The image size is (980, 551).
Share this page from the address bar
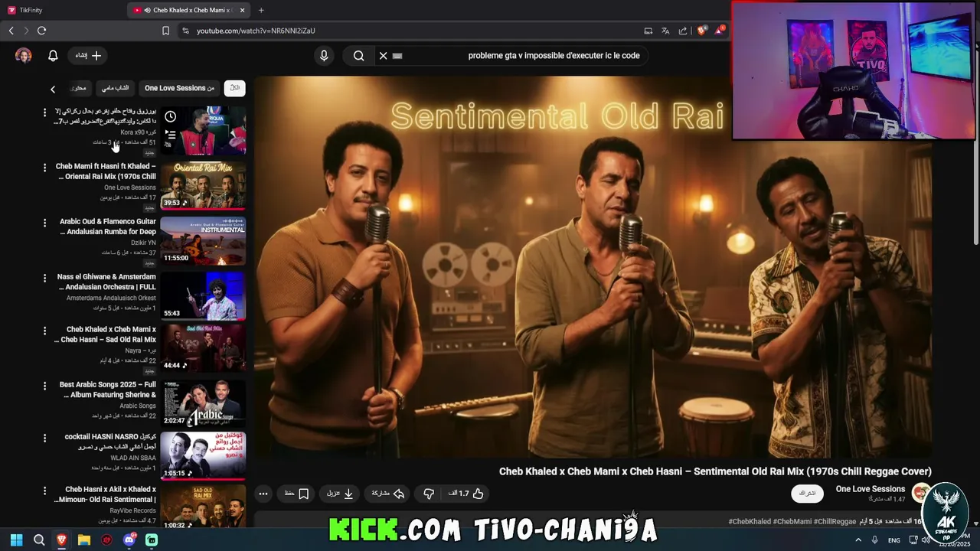point(683,31)
